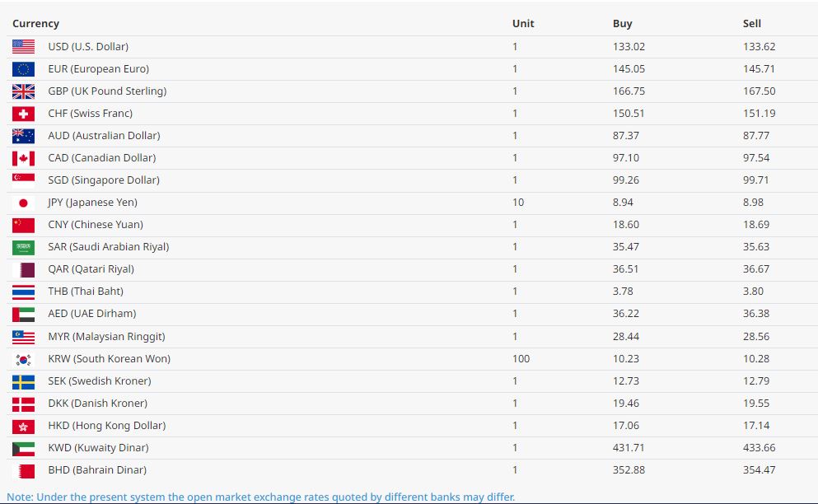The image size is (818, 504).
Task: Click the Currency column header
Action: pos(35,24)
